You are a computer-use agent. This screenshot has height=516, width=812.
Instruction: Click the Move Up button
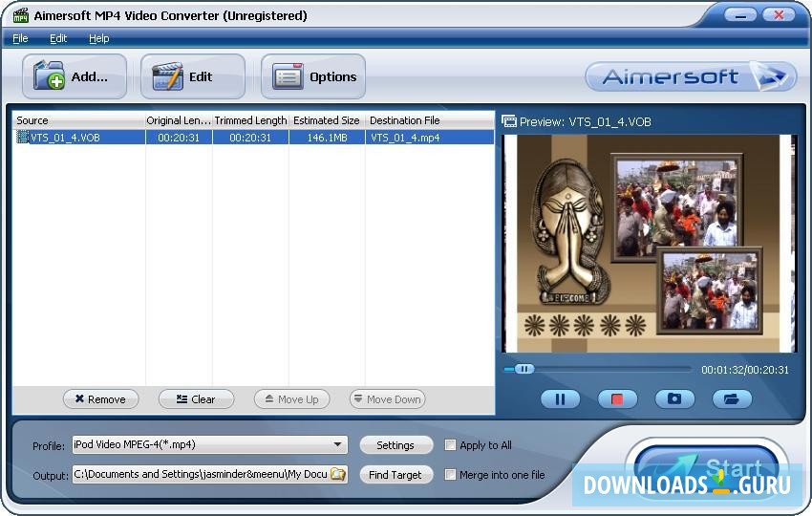click(291, 399)
